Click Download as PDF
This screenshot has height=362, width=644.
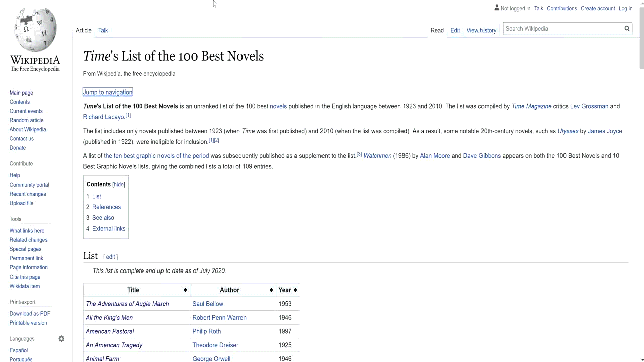[30, 314]
